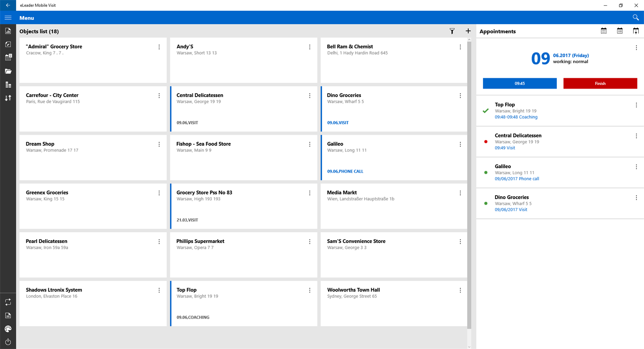Image resolution: width=644 pixels, height=349 pixels.
Task: Open options menu on Galileo object card
Action: click(x=460, y=145)
